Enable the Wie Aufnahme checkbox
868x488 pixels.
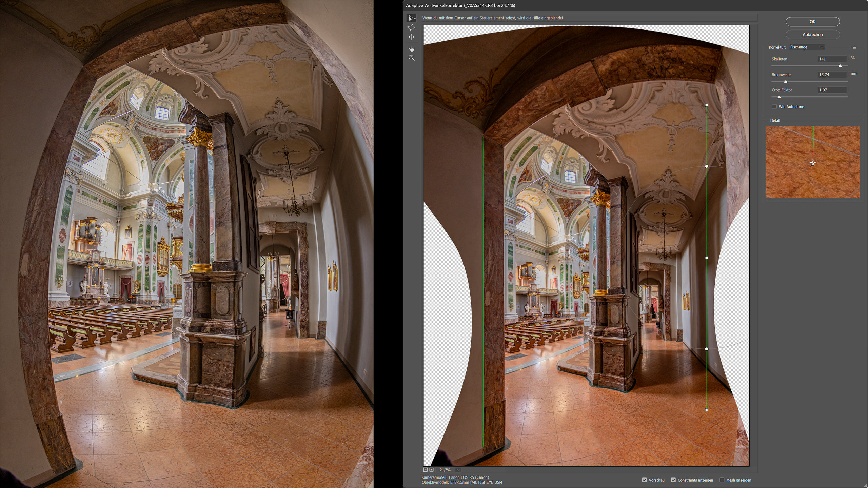pyautogui.click(x=774, y=107)
